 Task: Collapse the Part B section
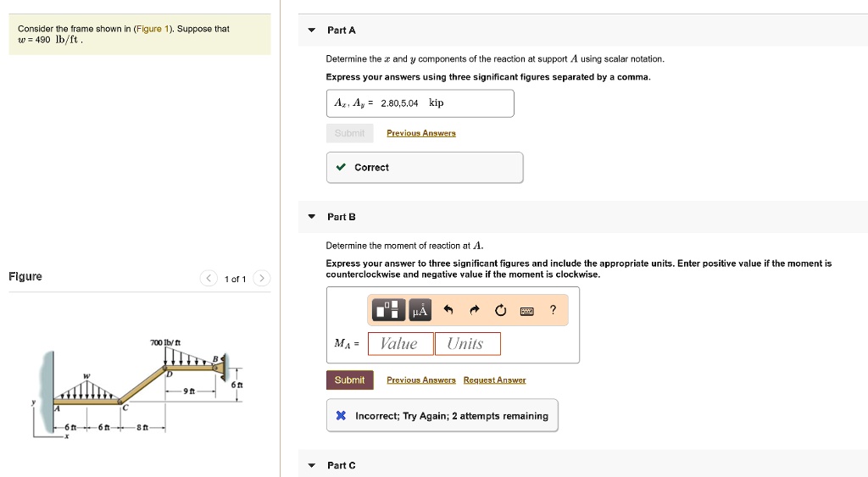[x=312, y=218]
